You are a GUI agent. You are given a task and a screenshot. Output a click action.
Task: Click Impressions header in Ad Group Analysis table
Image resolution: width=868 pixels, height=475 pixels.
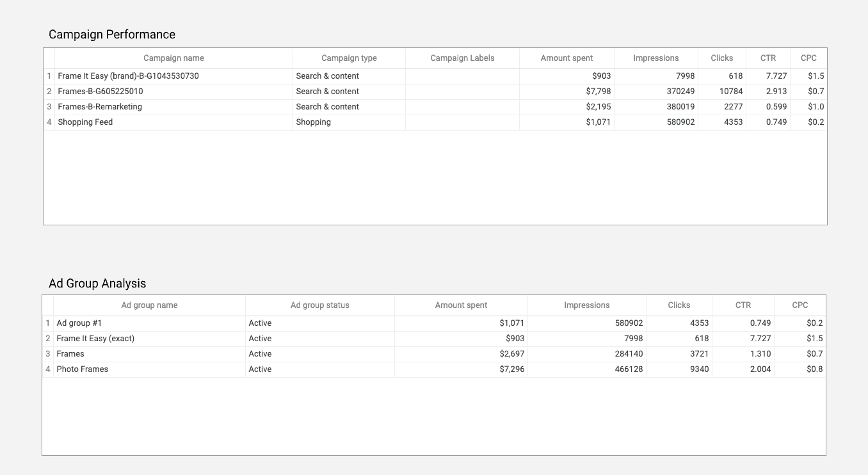[x=587, y=305]
